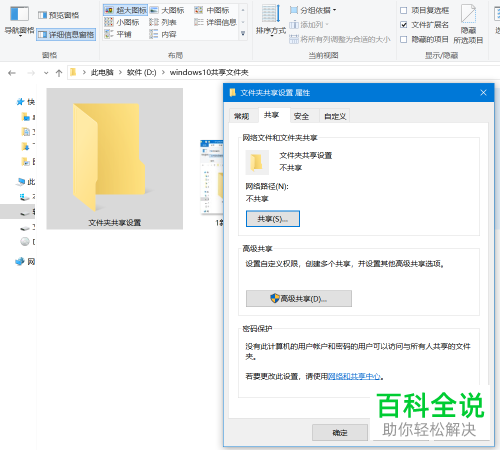500x450 pixels.
Task: Select Quick access star in sidebar
Action: (20, 102)
